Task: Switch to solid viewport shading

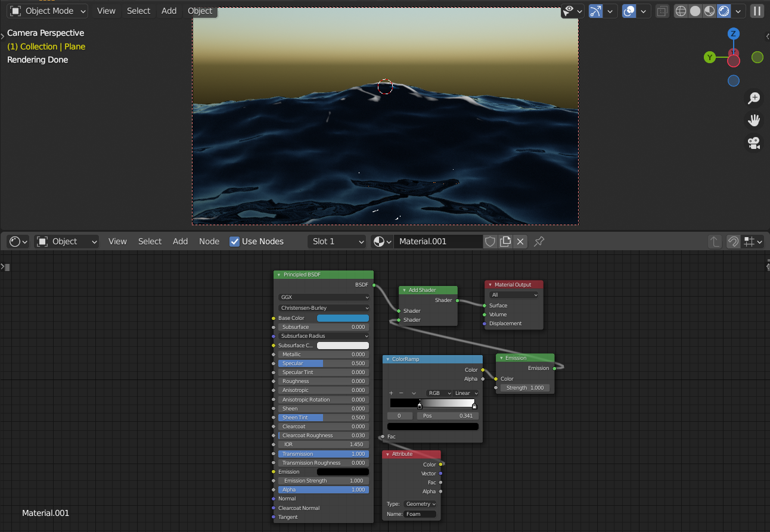Action: coord(695,11)
